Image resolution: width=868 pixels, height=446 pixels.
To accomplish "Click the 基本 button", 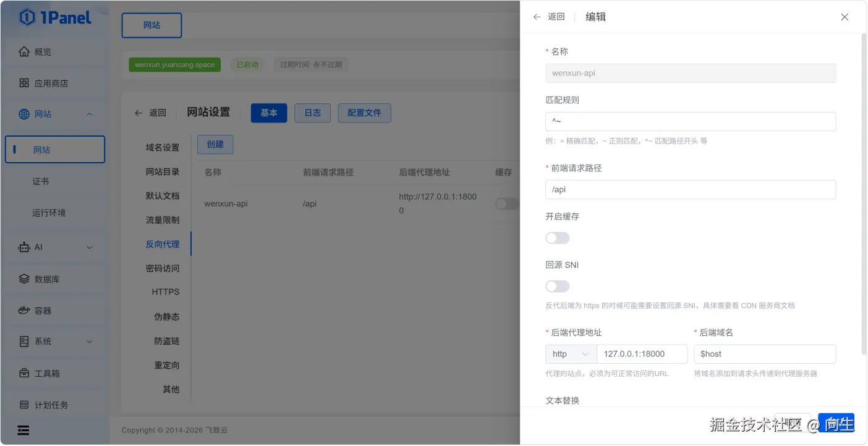I will 269,113.
